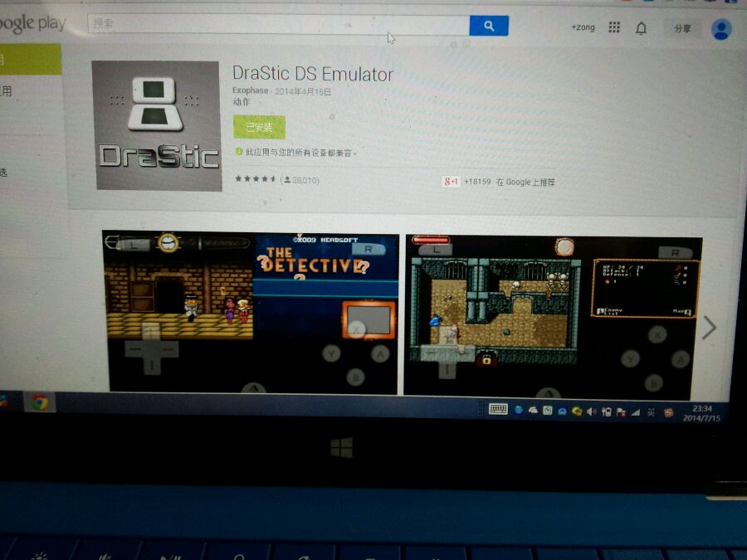Open the Google apps grid

(614, 27)
